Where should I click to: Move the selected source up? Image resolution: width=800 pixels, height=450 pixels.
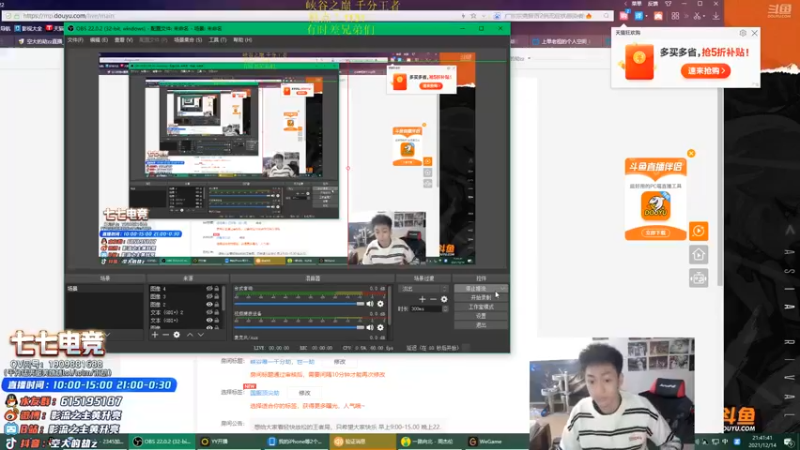(x=190, y=335)
